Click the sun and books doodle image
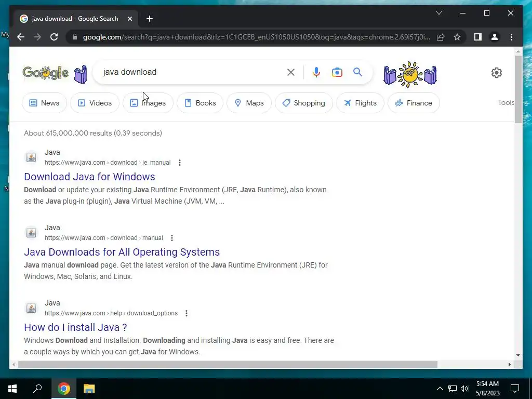 pyautogui.click(x=410, y=74)
